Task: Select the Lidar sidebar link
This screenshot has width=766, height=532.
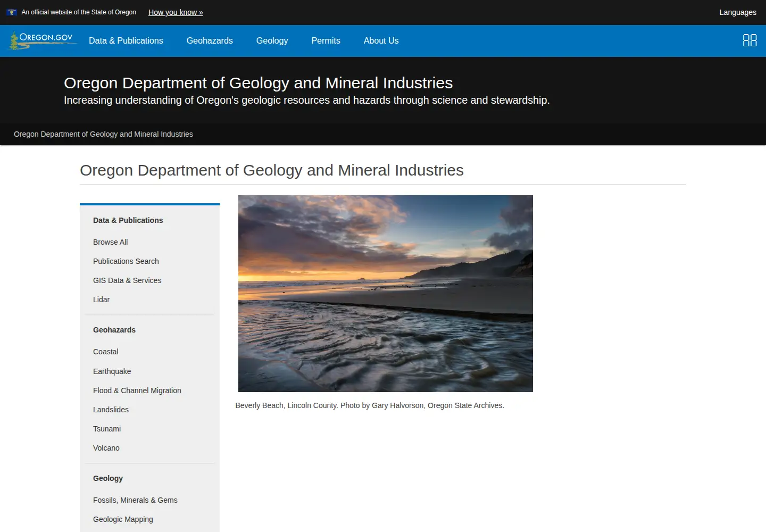Action: point(102,300)
